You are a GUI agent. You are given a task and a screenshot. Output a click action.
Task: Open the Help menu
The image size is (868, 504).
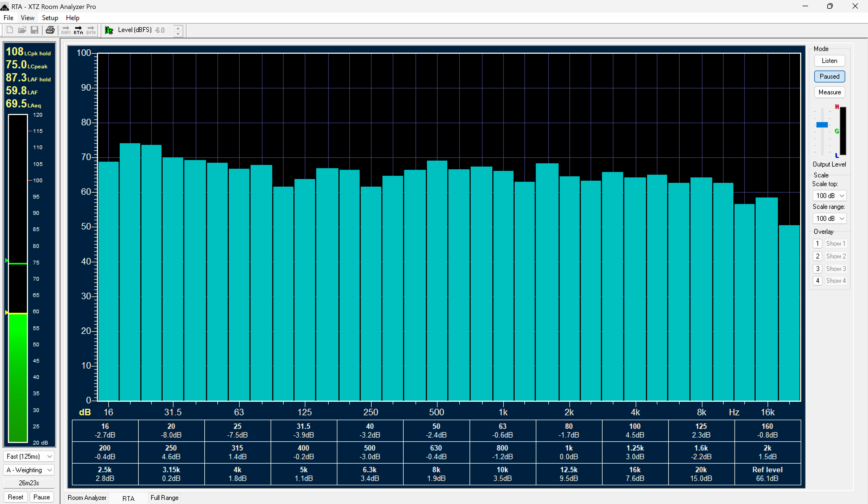tap(72, 18)
